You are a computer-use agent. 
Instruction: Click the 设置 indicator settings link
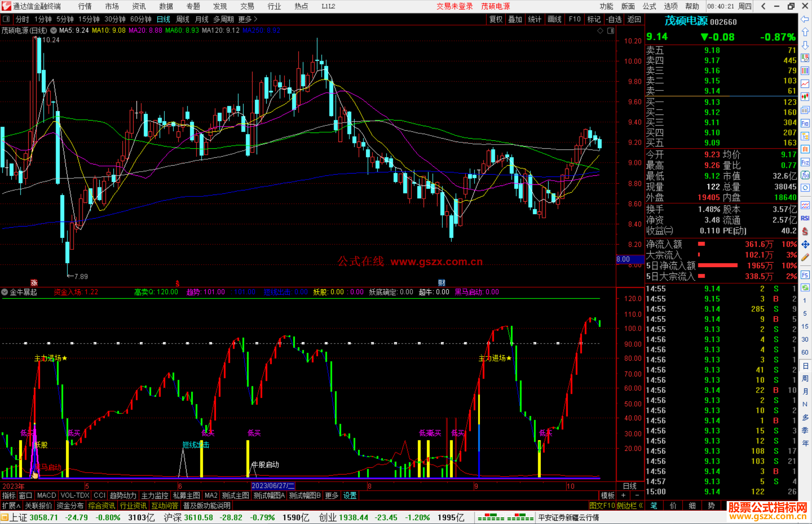350,495
